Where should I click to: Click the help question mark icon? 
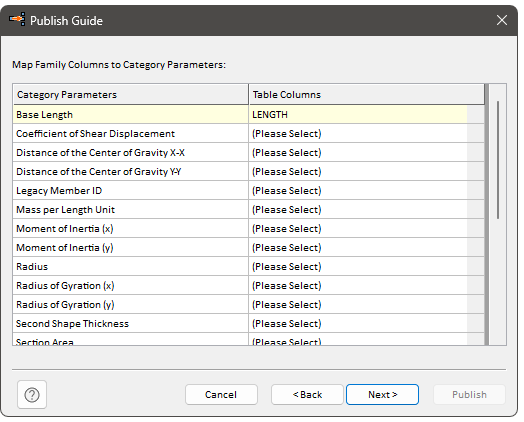(32, 395)
